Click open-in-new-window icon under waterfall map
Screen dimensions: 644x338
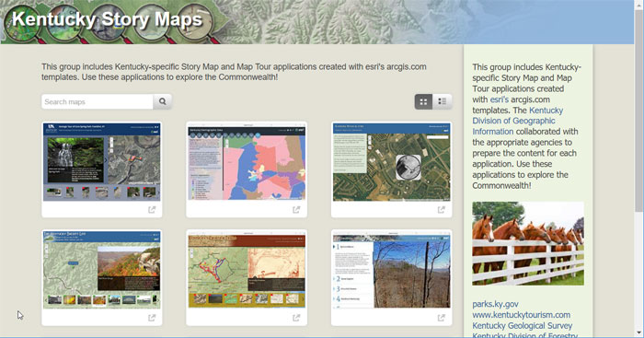click(152, 210)
